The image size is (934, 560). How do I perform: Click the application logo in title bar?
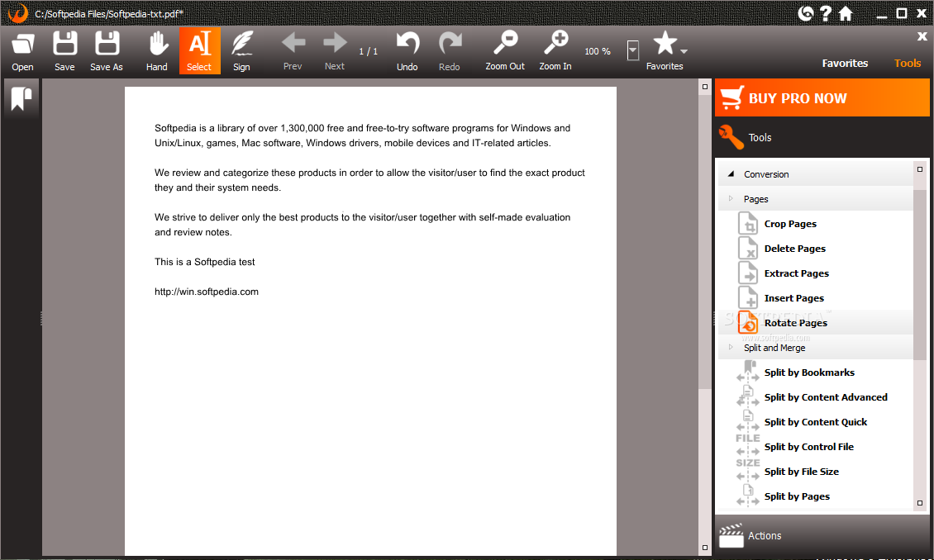coord(18,13)
